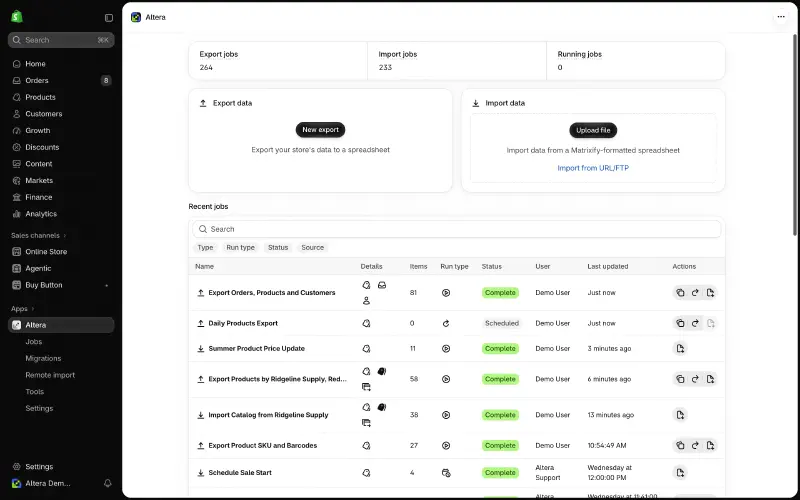Click the Finance bank icon
Viewport: 800px width, 500px height.
[17, 197]
